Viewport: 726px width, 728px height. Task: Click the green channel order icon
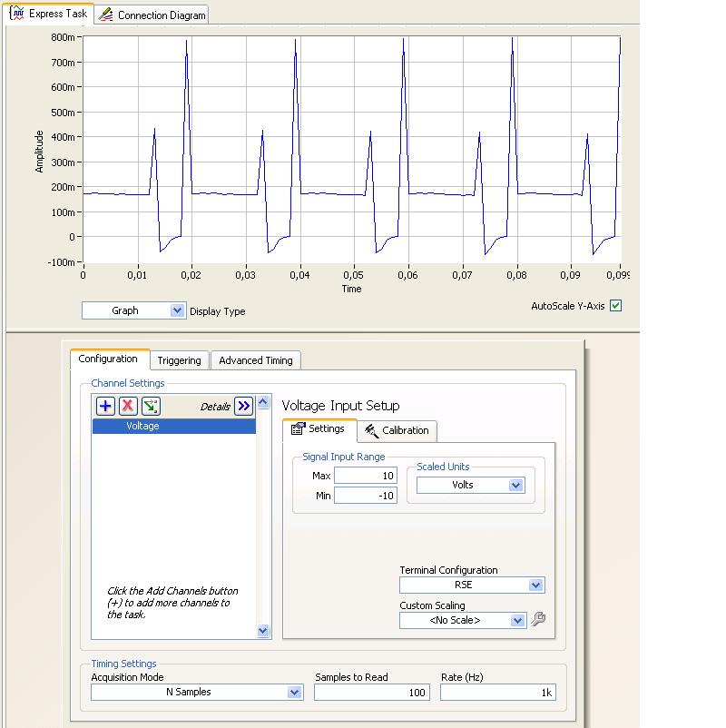(x=151, y=406)
